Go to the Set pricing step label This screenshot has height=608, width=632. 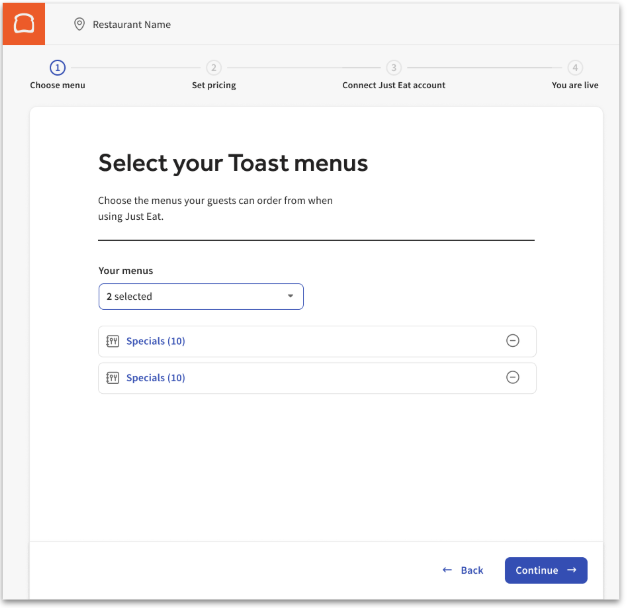(214, 86)
